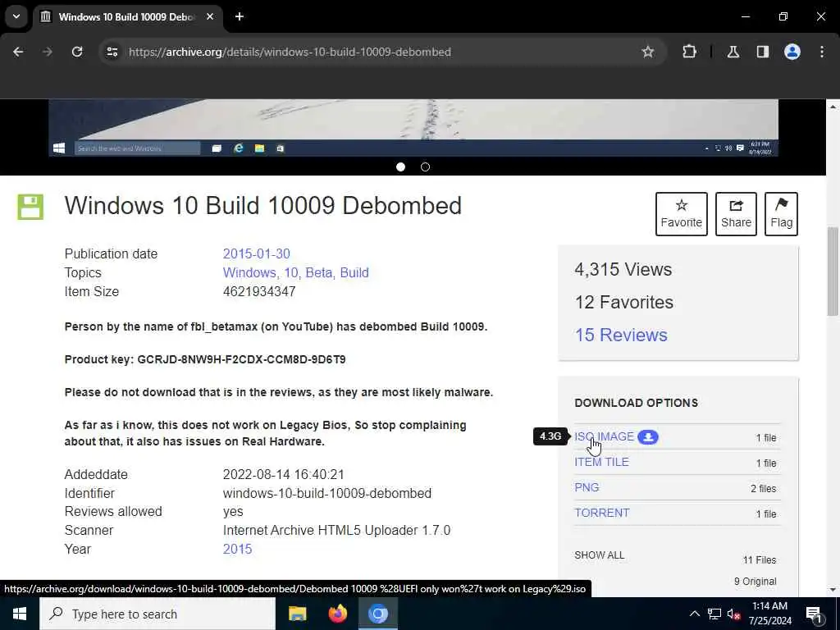
Task: Click the forward navigation arrow
Action: pyautogui.click(x=48, y=52)
